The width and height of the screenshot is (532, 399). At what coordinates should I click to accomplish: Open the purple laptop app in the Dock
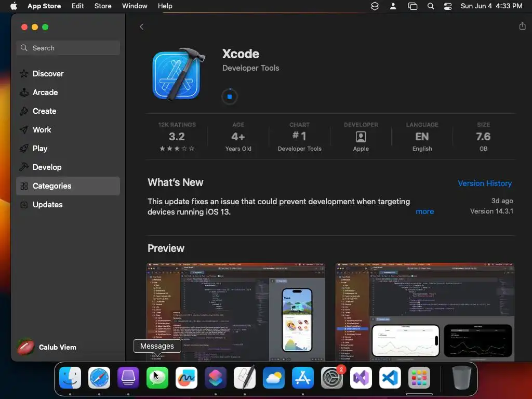pyautogui.click(x=128, y=378)
